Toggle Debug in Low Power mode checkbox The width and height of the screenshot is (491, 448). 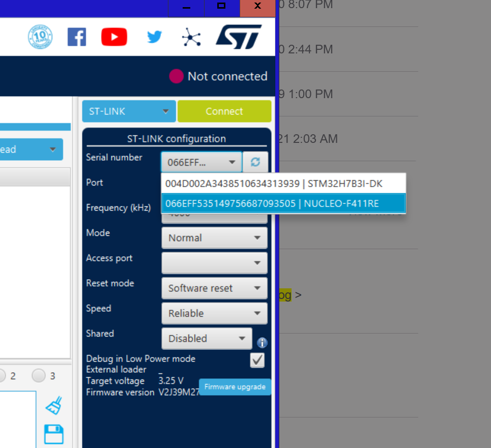point(257,360)
